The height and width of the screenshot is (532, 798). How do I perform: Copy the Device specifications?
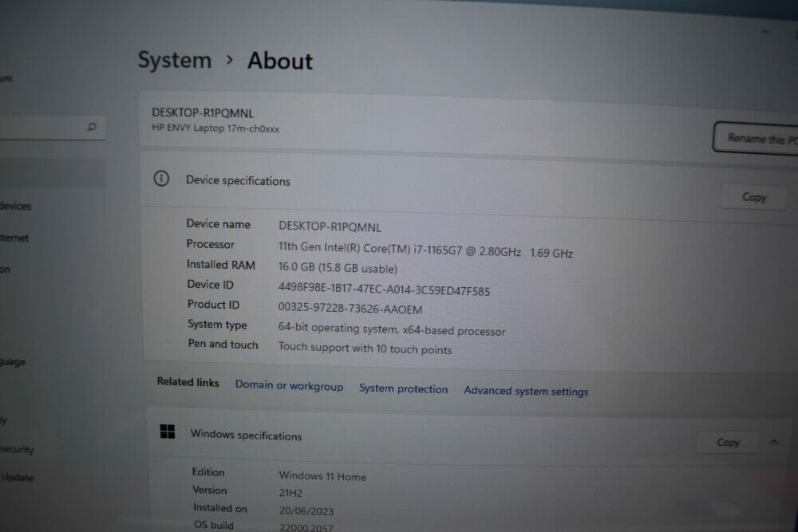click(753, 197)
